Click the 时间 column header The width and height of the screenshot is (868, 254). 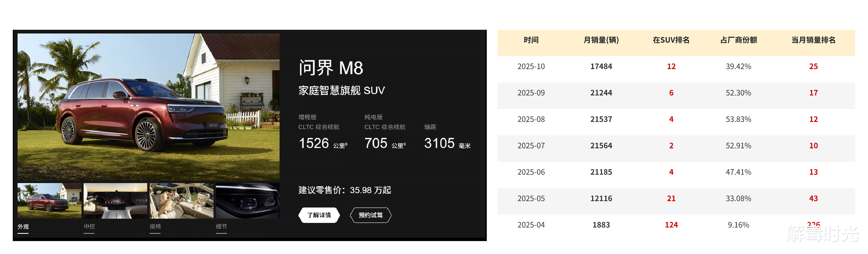click(531, 40)
